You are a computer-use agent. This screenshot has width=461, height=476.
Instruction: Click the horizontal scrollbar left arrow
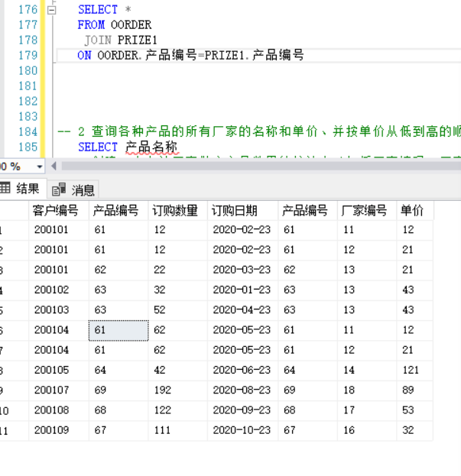(54, 166)
